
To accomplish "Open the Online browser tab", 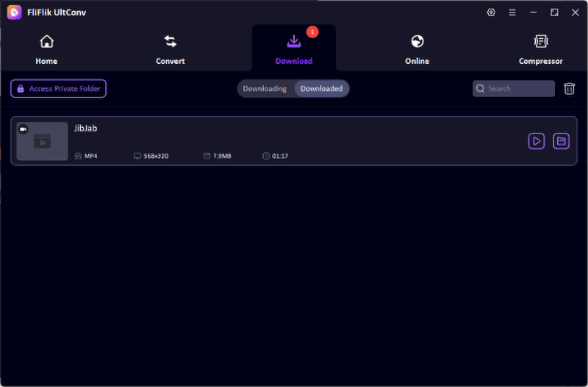I will pyautogui.click(x=417, y=49).
